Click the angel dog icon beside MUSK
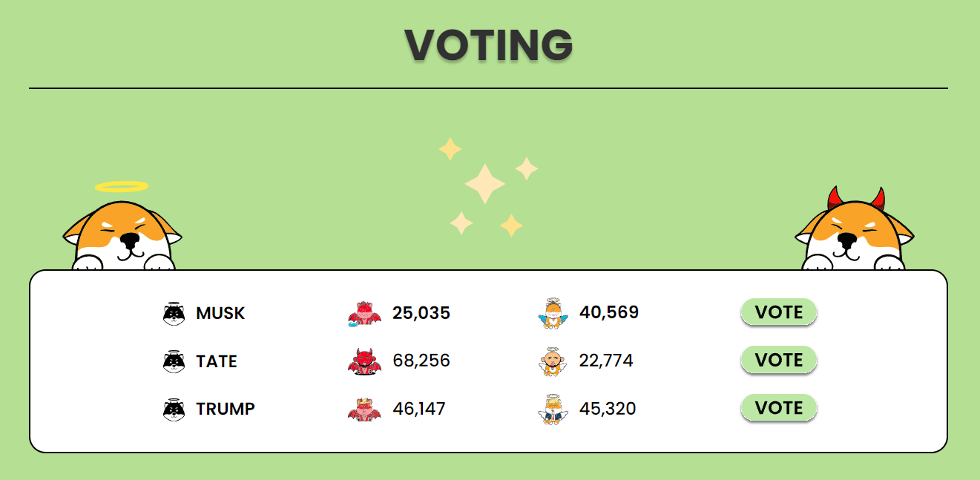Viewport: 980px width, 480px height. 174,313
